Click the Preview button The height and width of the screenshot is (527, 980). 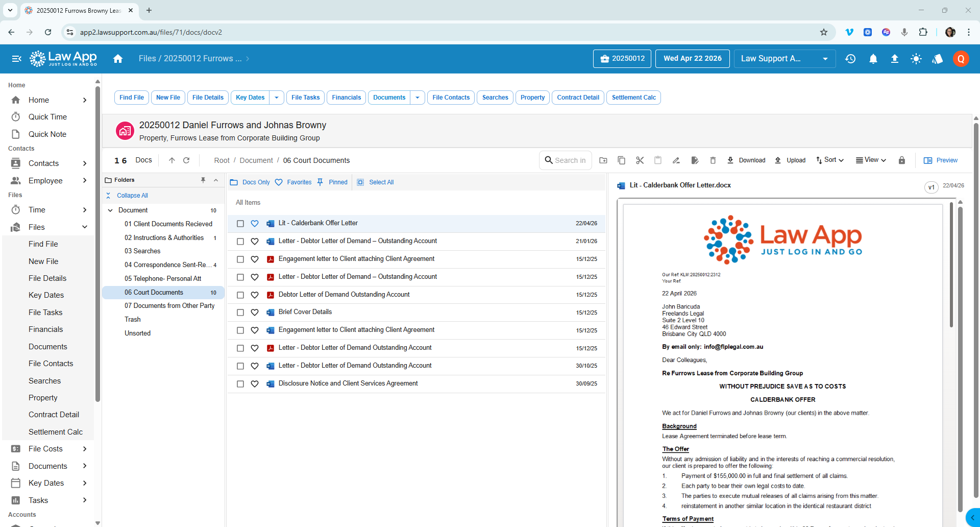coord(941,160)
